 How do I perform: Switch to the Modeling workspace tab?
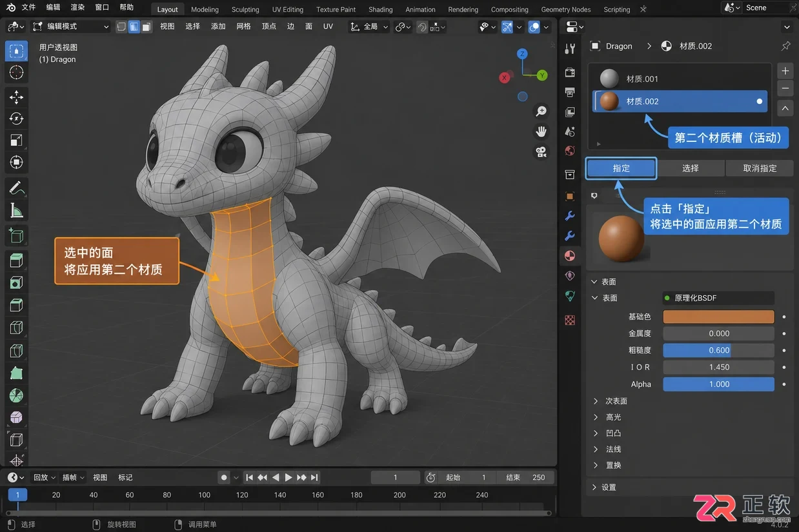tap(205, 10)
